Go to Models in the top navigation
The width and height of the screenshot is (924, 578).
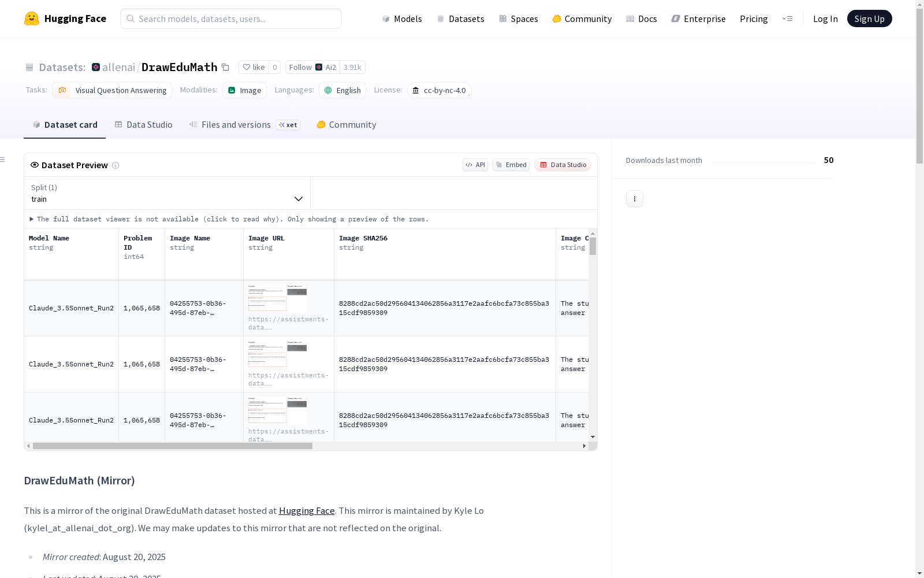tap(402, 18)
